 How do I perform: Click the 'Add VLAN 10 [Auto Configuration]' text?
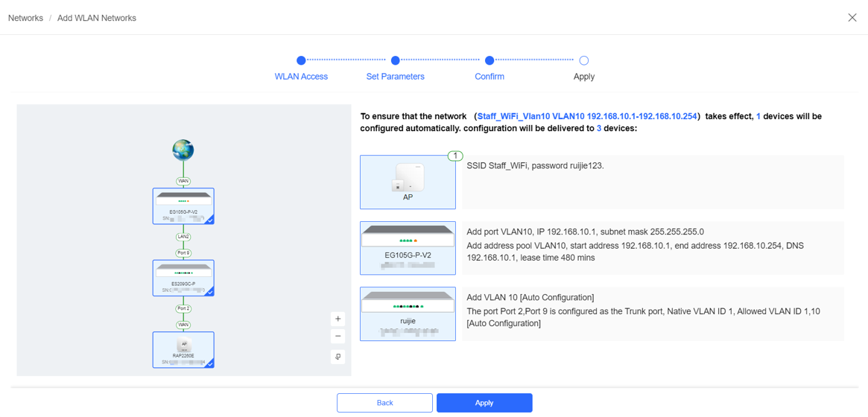pyautogui.click(x=530, y=298)
